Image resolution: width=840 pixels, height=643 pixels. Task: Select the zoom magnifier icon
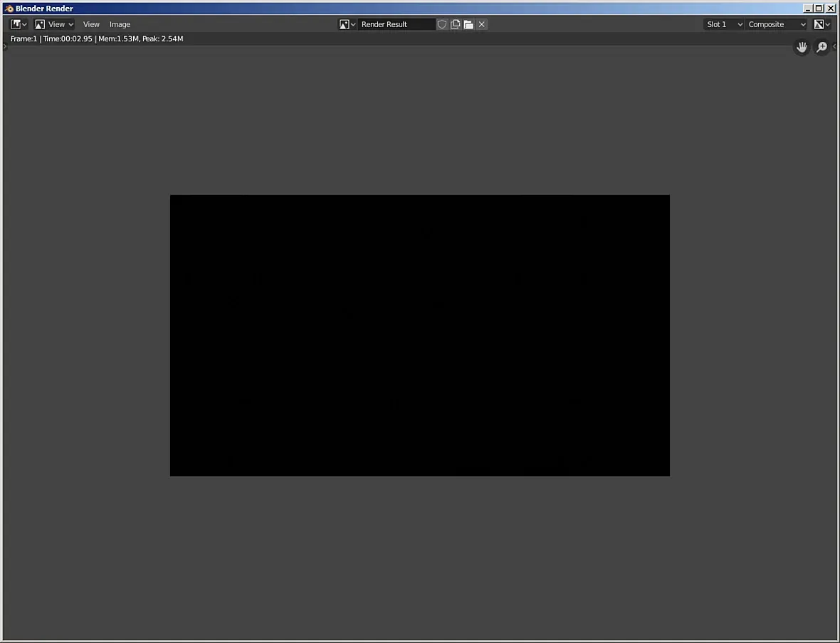821,47
